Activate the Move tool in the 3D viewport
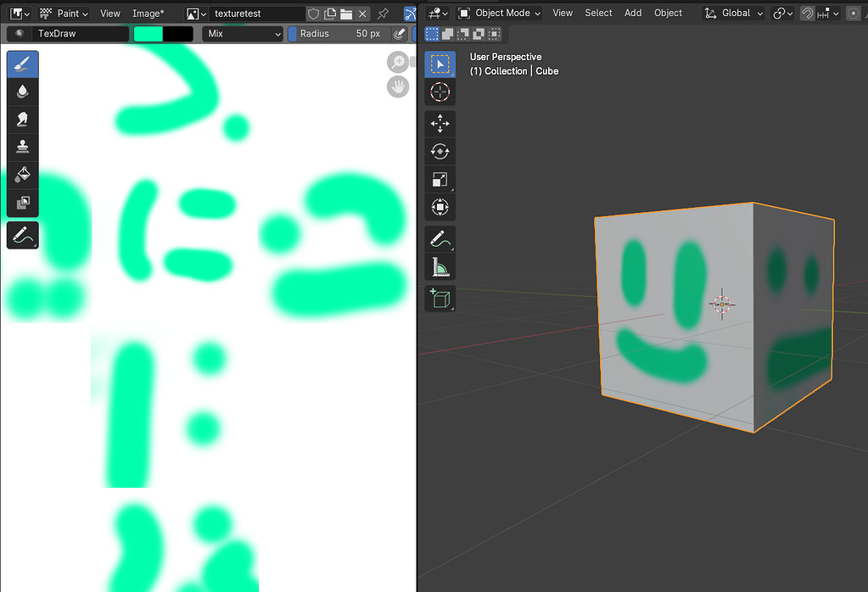 click(440, 123)
